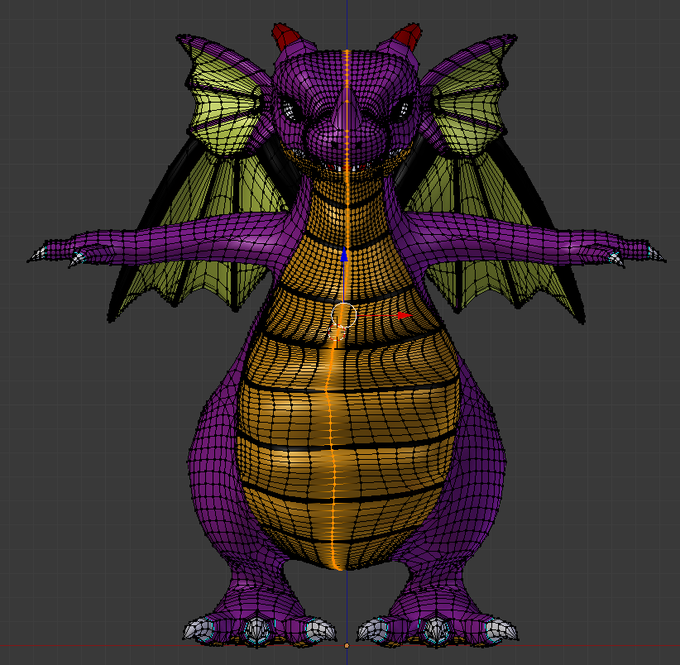The height and width of the screenshot is (665, 680).
Task: Grab the blue Z-axis manipulator arrow
Action: point(344,255)
